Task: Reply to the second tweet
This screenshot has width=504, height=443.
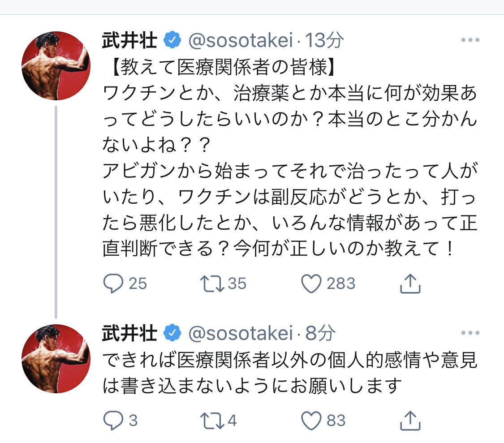Action: pos(113,420)
